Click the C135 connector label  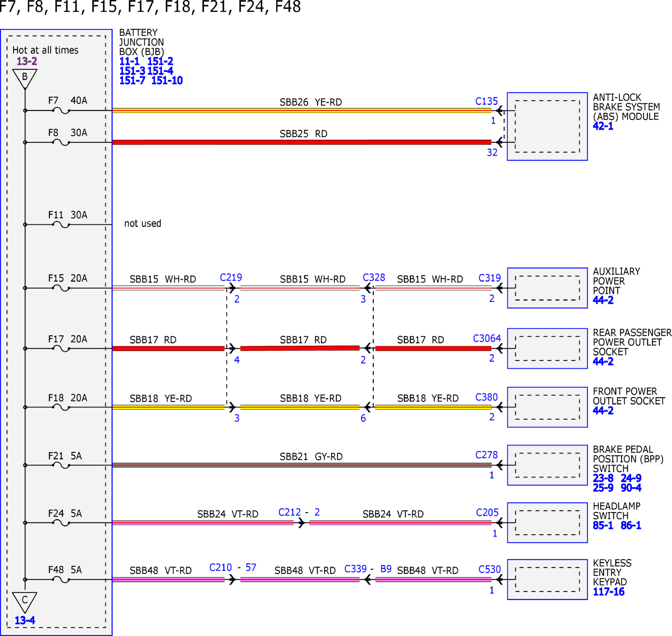point(486,101)
